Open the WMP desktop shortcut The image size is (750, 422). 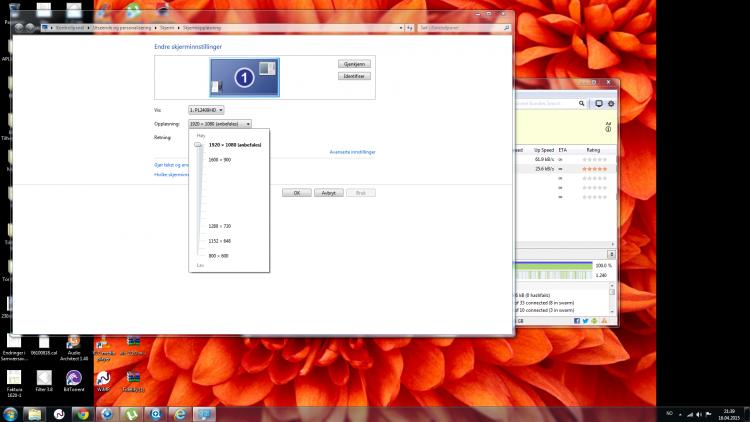click(x=103, y=381)
